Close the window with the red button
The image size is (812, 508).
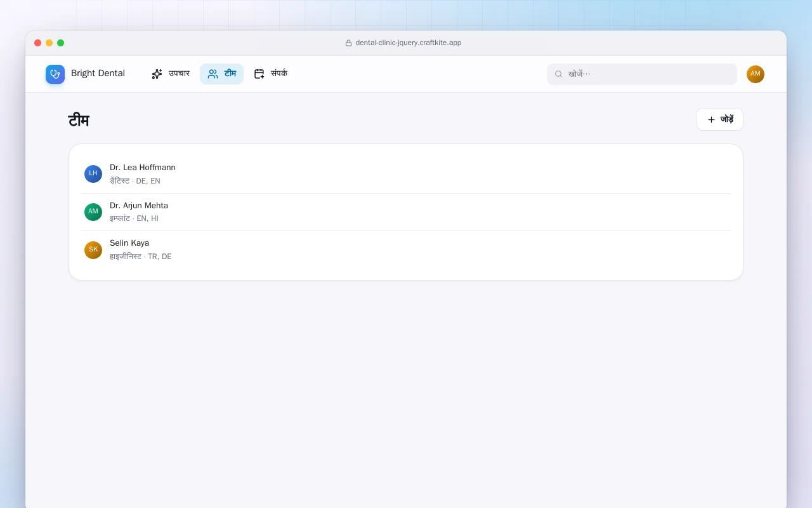pyautogui.click(x=38, y=43)
